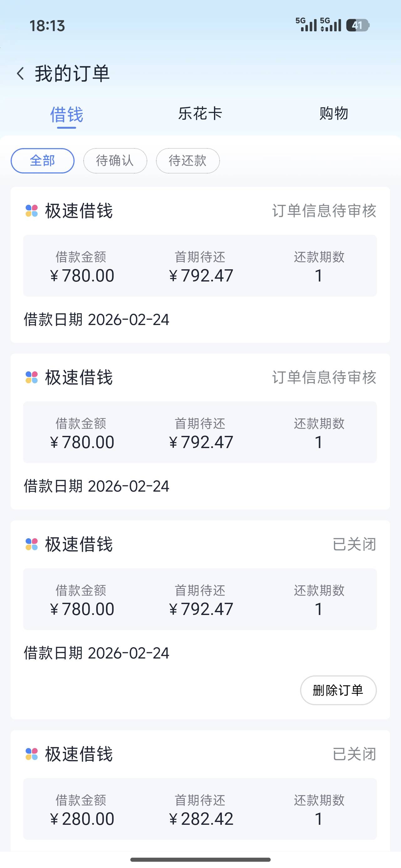Select the 借钱 tab
Viewport: 401px width, 868px height.
66,115
